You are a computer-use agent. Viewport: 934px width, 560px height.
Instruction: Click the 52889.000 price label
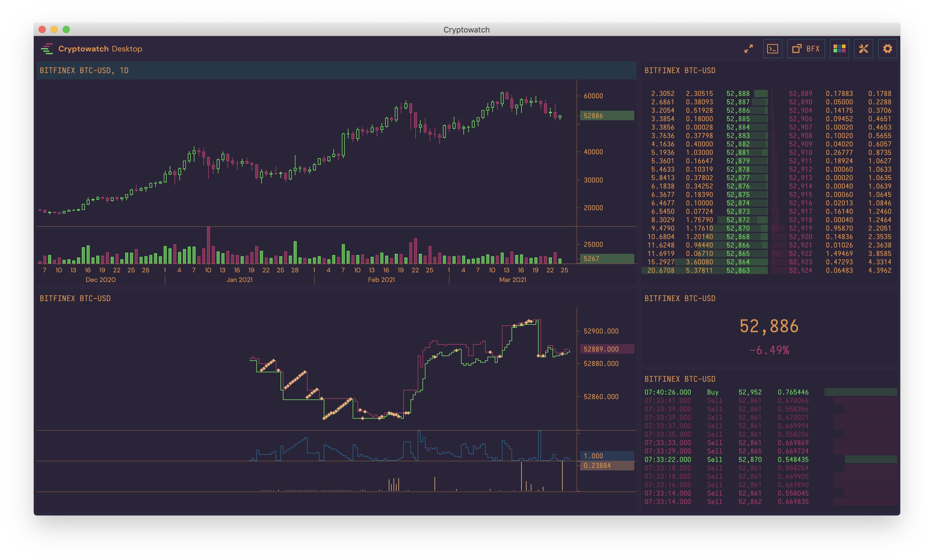[x=607, y=349]
